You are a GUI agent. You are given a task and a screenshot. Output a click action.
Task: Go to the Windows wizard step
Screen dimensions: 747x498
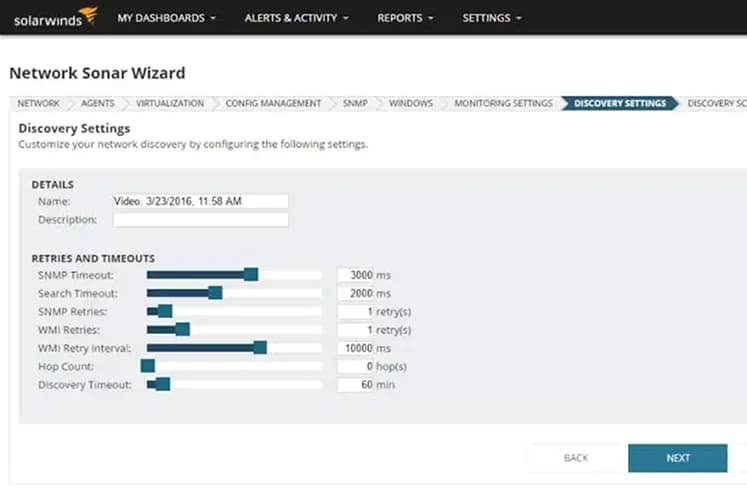(411, 103)
